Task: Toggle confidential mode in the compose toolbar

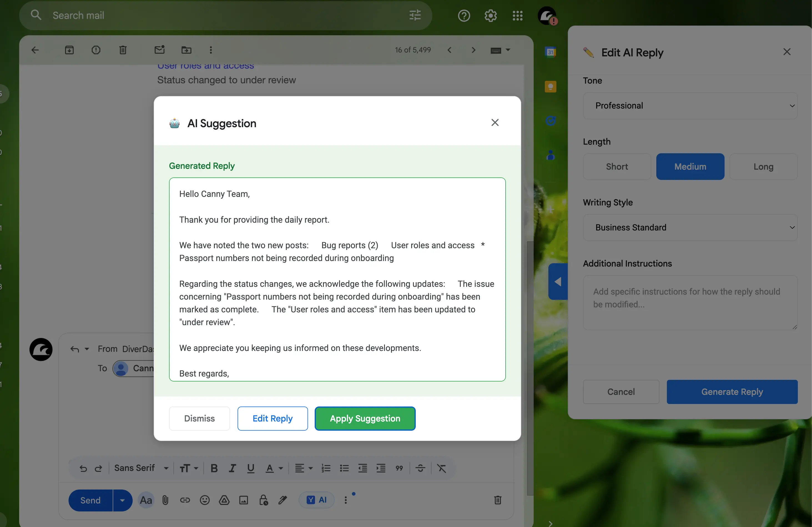Action: click(x=263, y=500)
